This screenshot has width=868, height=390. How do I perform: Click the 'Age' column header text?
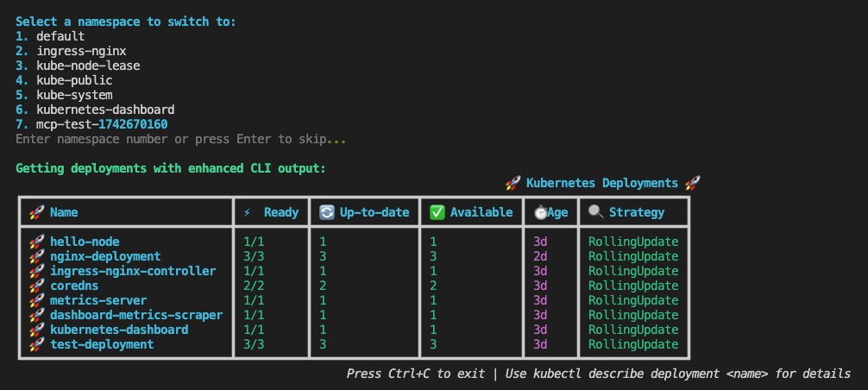[558, 212]
